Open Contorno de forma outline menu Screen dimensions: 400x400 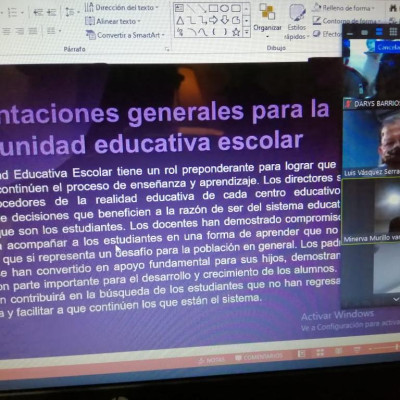[343, 21]
